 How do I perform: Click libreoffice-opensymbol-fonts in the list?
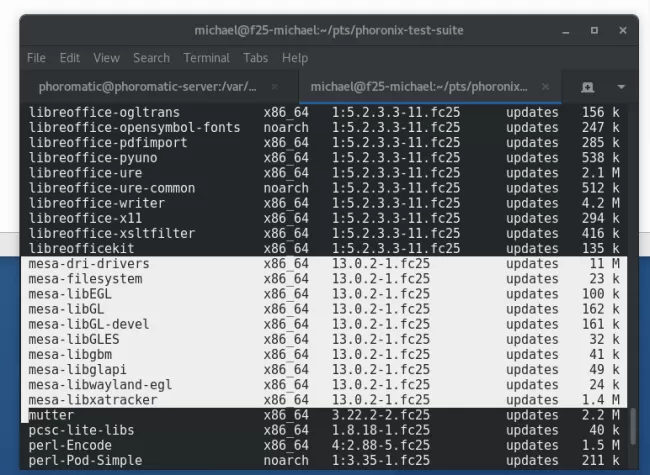[x=134, y=127]
